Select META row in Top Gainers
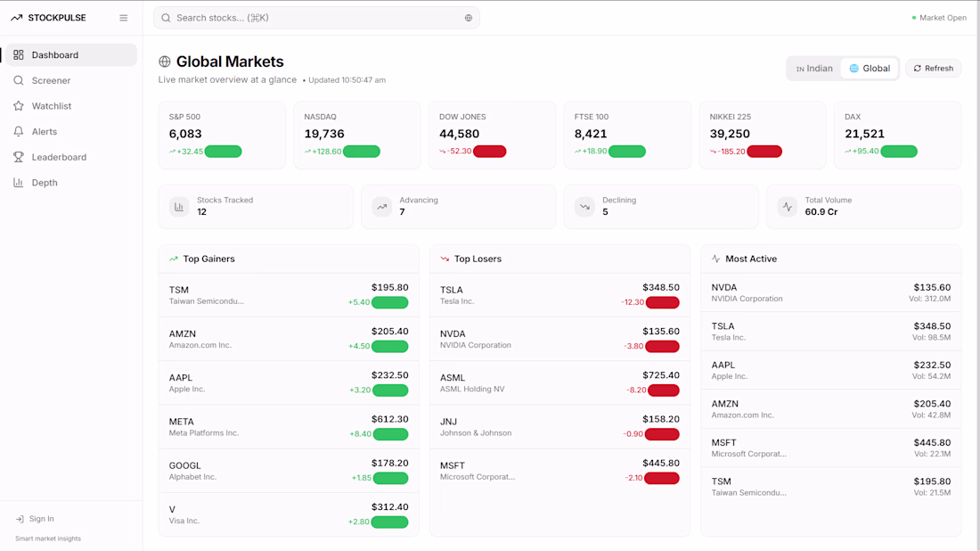Image resolution: width=980 pixels, height=551 pixels. [289, 426]
